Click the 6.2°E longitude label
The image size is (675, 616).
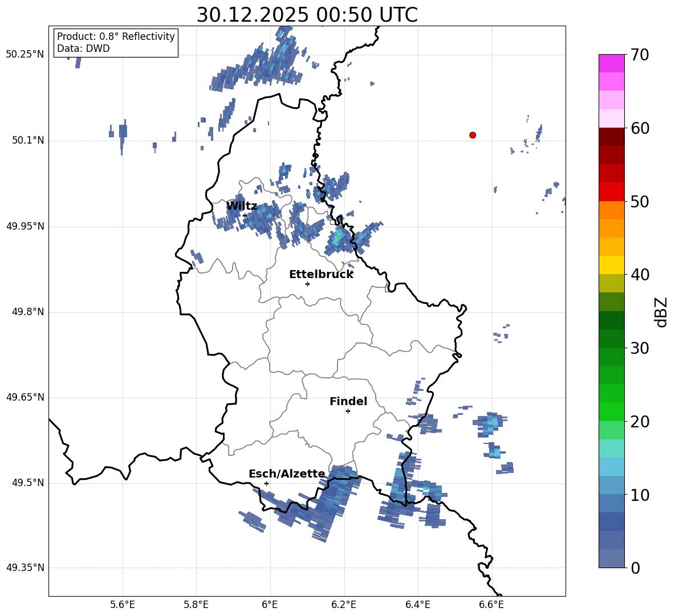(344, 605)
